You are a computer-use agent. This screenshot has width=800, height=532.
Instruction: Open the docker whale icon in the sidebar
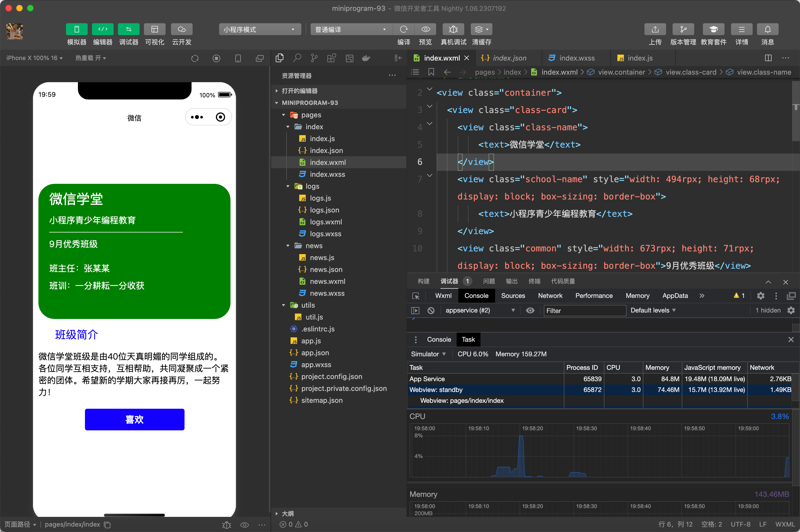pyautogui.click(x=366, y=58)
